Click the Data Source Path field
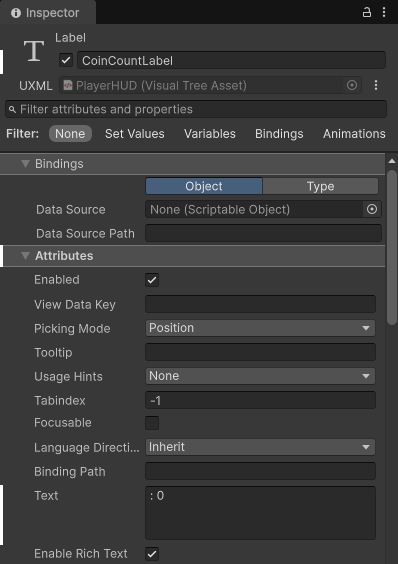 (x=263, y=233)
